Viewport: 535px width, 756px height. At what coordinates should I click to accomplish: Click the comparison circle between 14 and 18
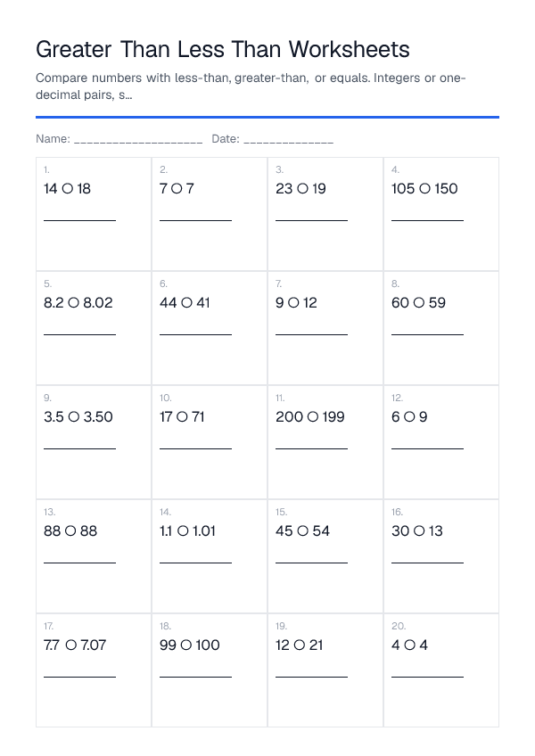68,189
